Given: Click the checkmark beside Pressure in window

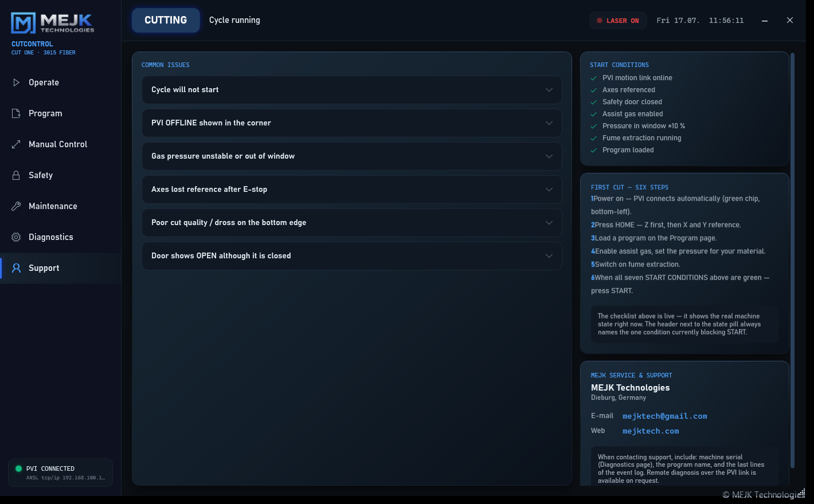Looking at the screenshot, I should pyautogui.click(x=594, y=127).
